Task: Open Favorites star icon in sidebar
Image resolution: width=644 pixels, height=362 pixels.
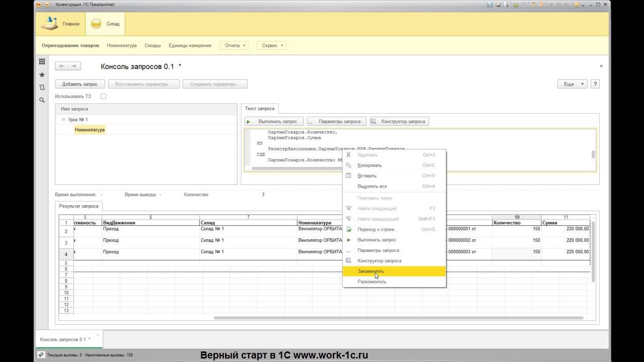Action: point(42,75)
